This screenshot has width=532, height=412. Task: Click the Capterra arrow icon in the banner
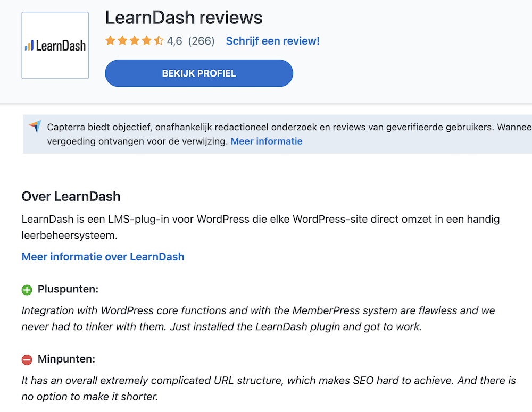35,127
